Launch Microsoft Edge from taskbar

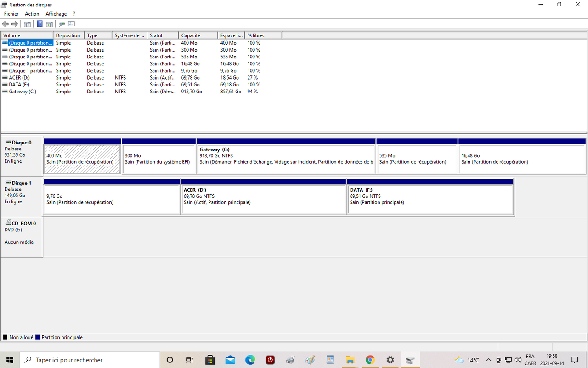click(x=250, y=360)
